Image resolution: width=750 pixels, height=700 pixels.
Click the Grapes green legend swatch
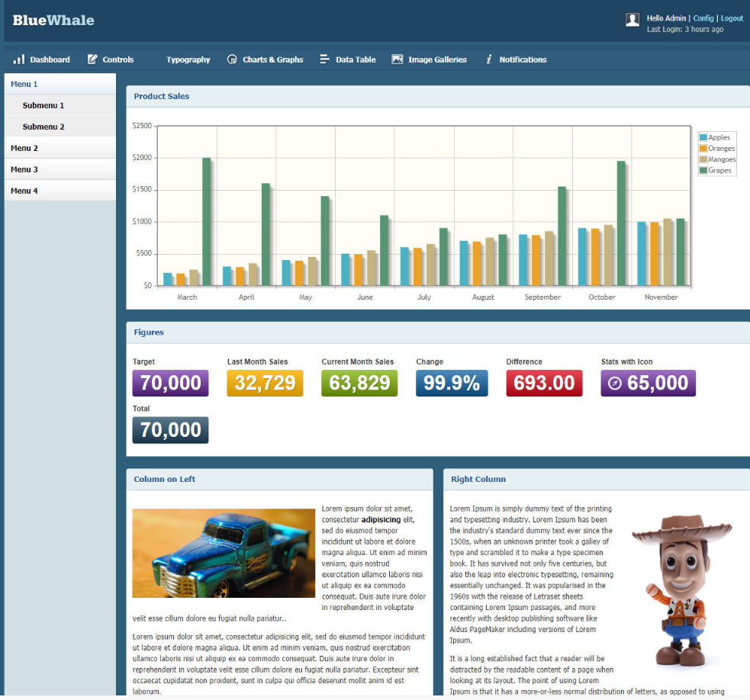(703, 171)
